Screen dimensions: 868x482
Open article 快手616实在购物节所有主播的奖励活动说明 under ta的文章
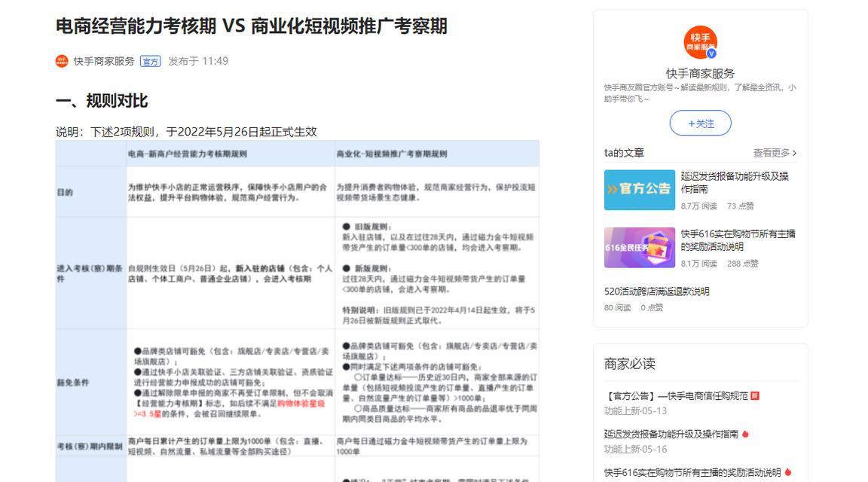738,239
